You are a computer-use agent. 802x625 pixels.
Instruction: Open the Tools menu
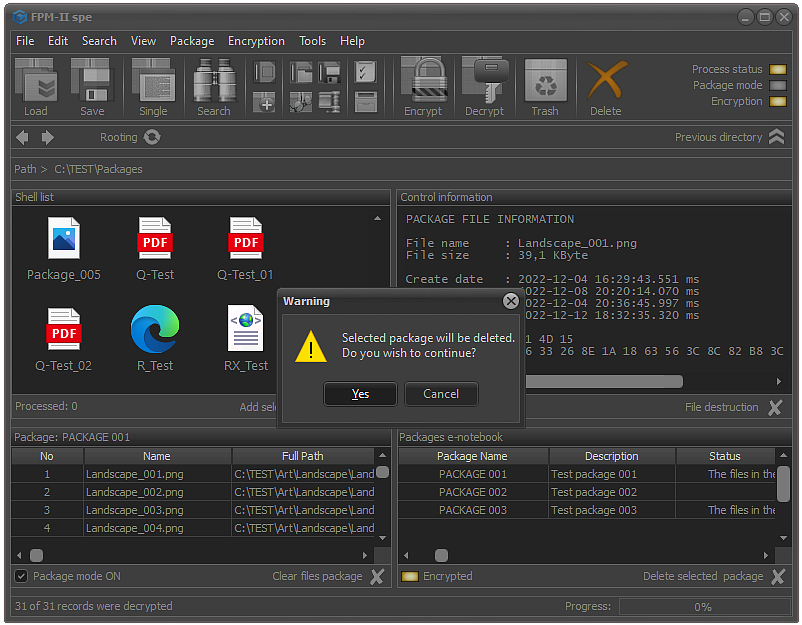tap(313, 41)
